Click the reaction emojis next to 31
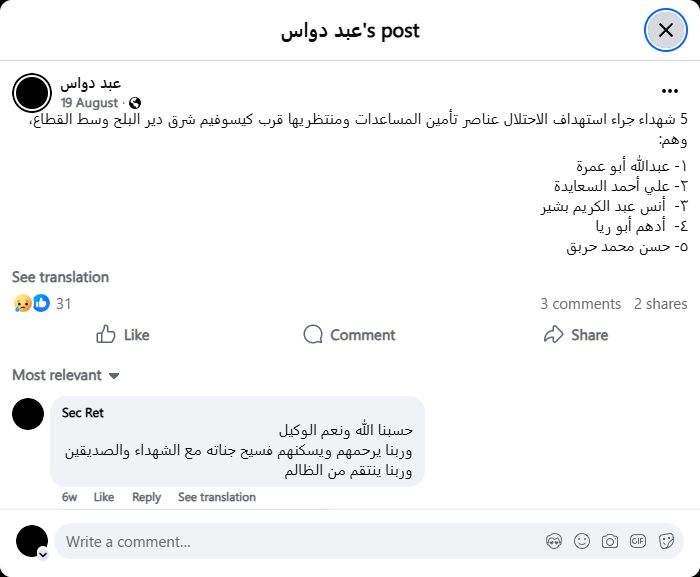 32,303
